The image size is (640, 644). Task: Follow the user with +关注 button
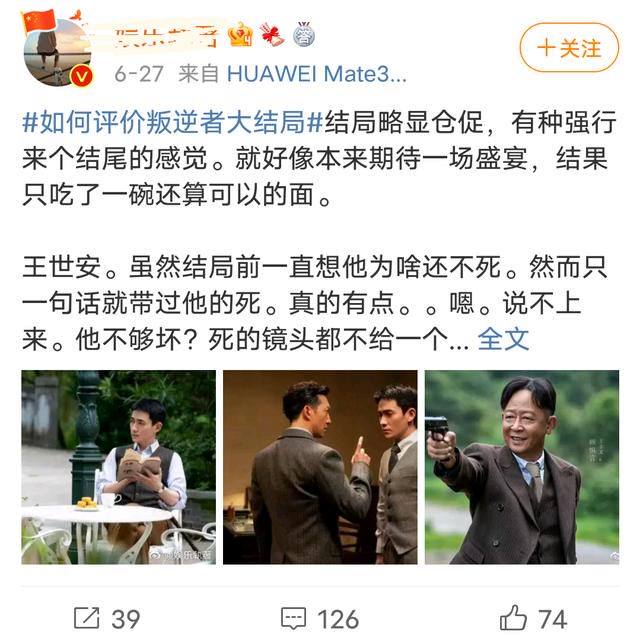pyautogui.click(x=569, y=48)
